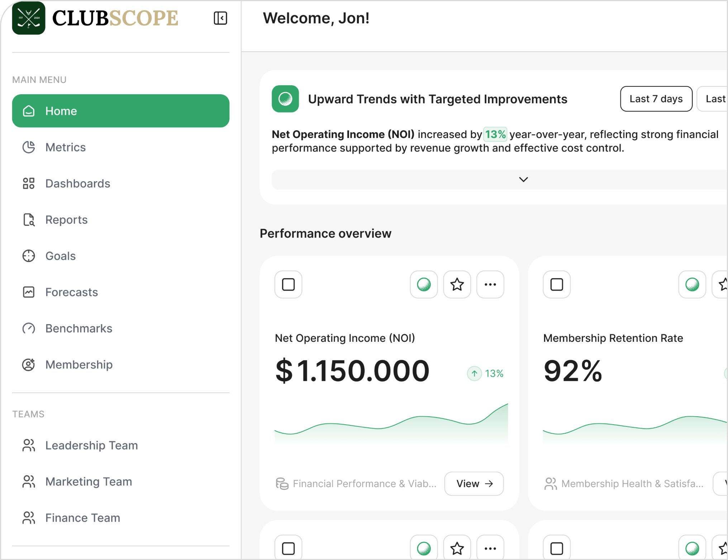Open the Reports section
This screenshot has width=728, height=560.
click(66, 220)
